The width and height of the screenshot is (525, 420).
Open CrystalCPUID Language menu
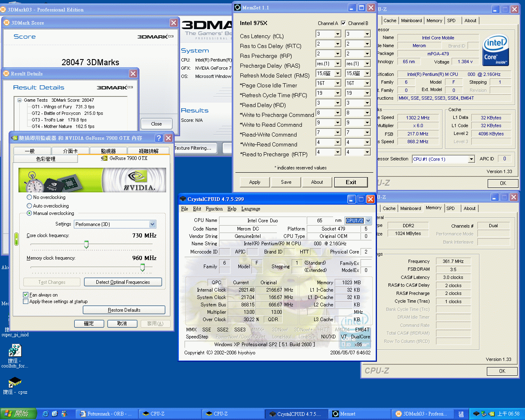[x=251, y=209]
